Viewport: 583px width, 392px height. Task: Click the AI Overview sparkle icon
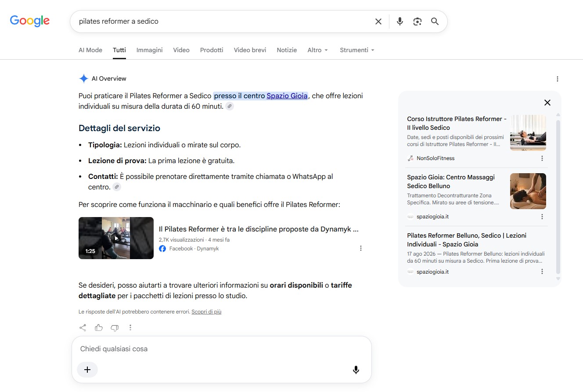(x=83, y=78)
